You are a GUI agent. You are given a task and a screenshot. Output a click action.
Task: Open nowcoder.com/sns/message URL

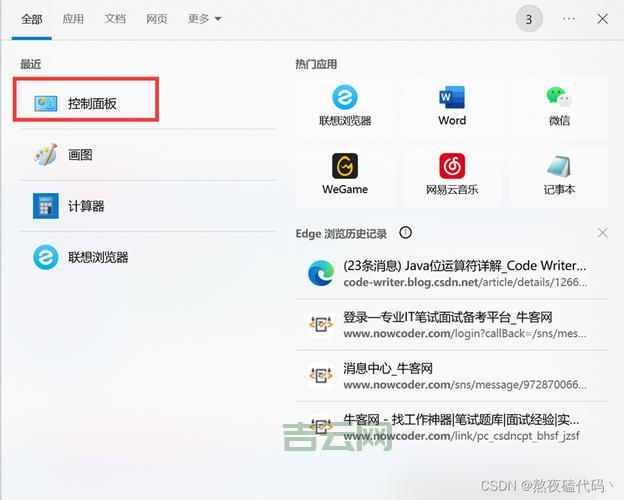point(465,385)
